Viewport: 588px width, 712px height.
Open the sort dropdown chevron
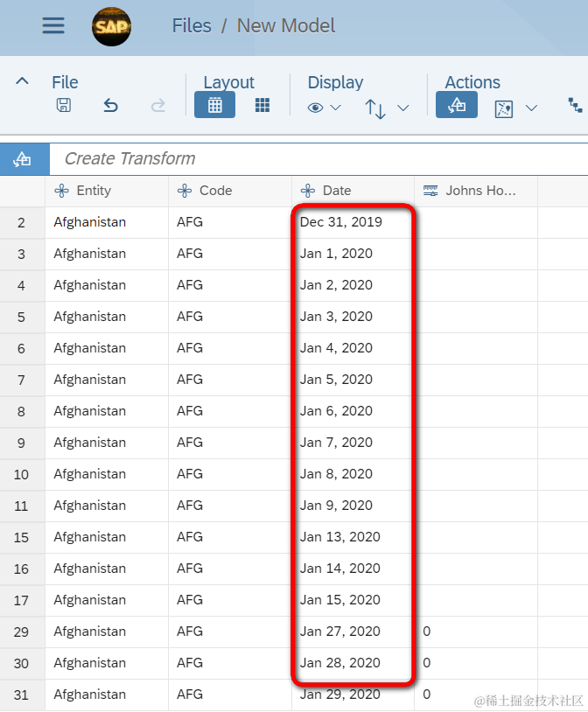pos(403,108)
